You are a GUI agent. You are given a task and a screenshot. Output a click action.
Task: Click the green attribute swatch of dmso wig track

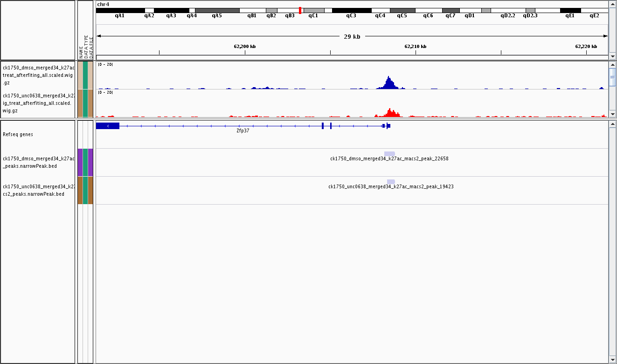pyautogui.click(x=85, y=75)
